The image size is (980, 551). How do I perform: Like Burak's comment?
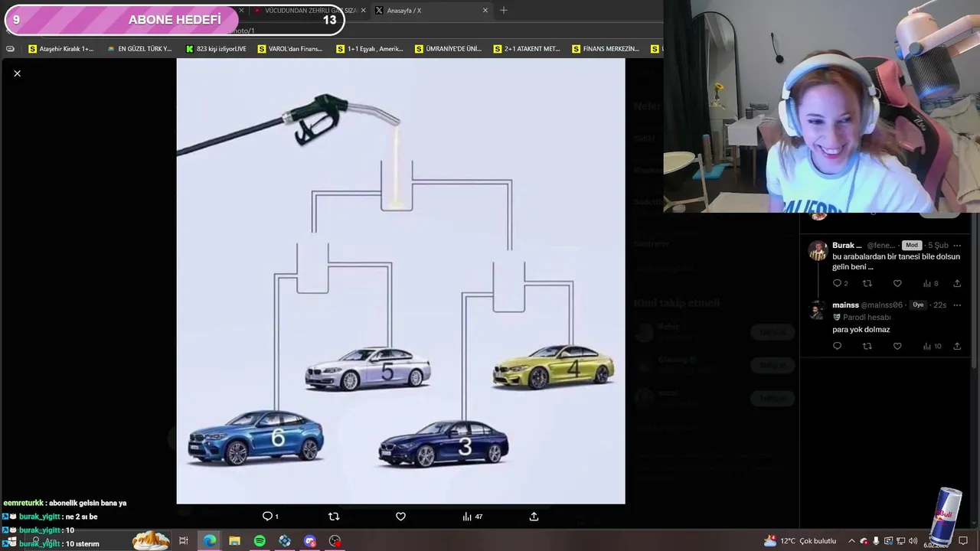897,283
